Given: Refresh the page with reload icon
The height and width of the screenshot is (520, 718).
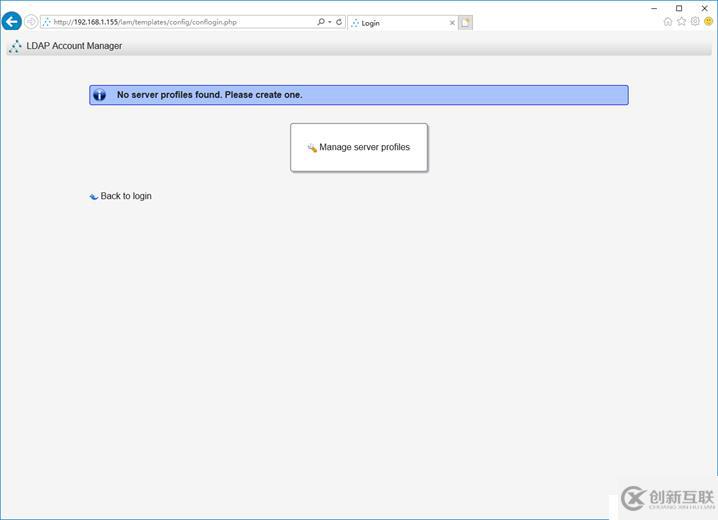Looking at the screenshot, I should 339,22.
